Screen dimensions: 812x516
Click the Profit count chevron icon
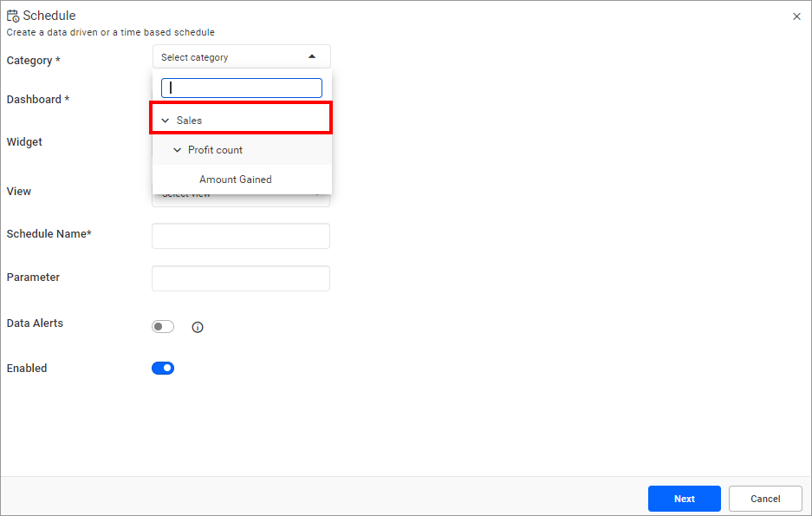tap(178, 149)
